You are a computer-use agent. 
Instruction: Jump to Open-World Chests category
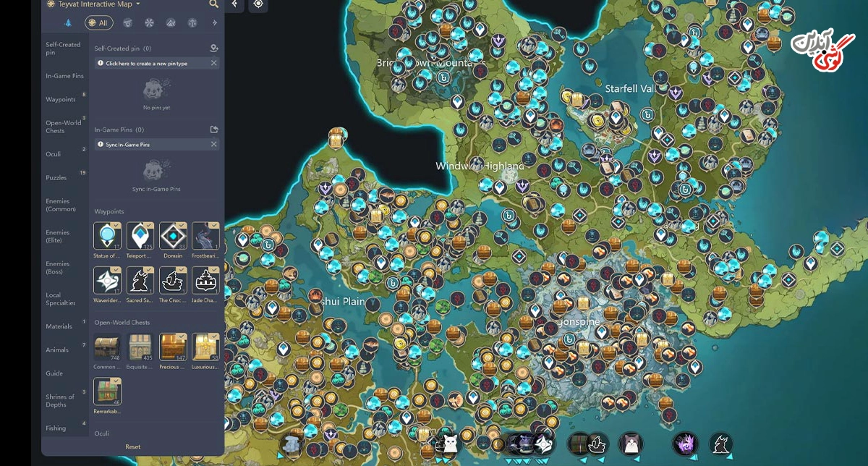64,127
